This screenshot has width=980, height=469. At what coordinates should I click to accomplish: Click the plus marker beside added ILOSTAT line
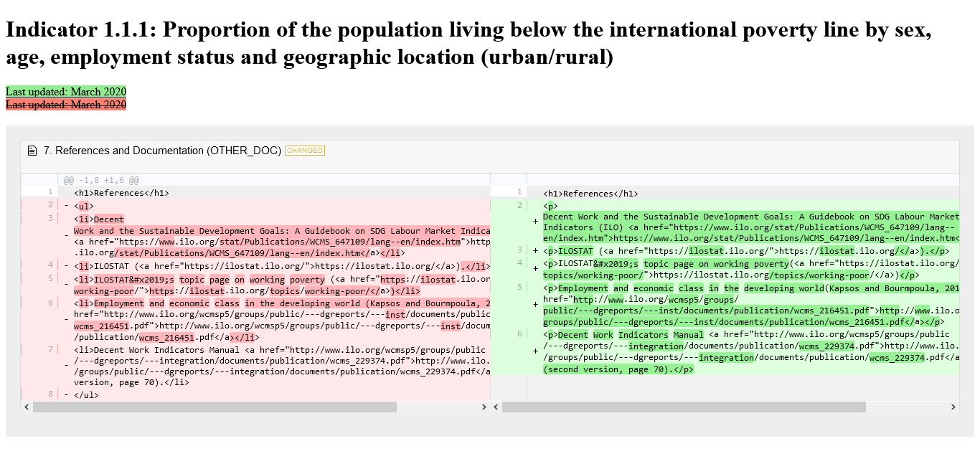(x=534, y=250)
